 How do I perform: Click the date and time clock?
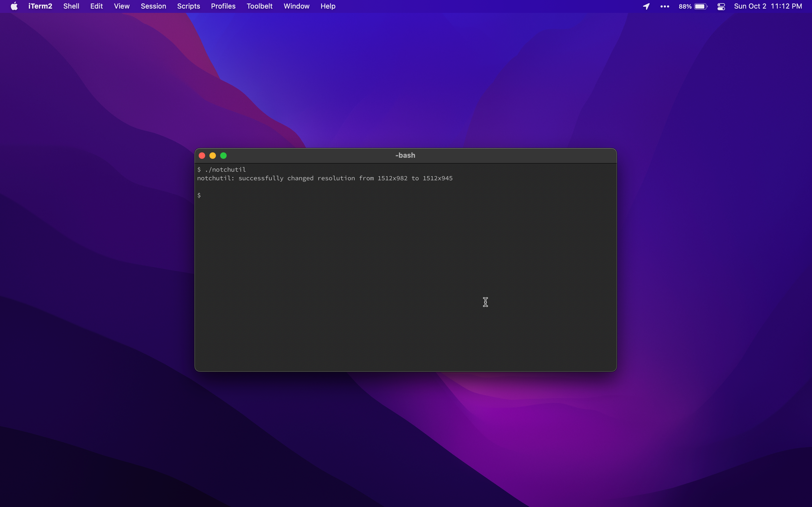coord(768,6)
